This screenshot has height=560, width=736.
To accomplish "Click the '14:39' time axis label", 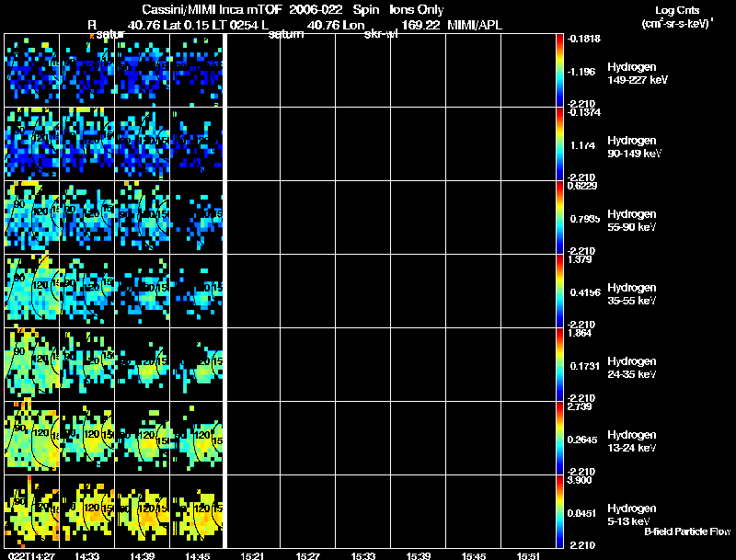I will point(143,555).
